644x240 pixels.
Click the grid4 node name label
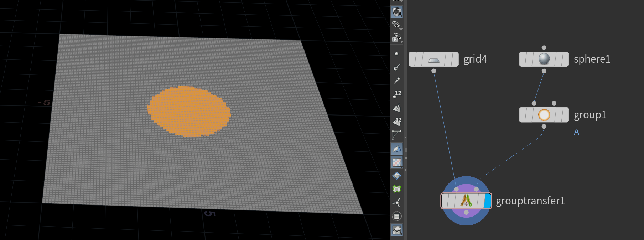475,59
